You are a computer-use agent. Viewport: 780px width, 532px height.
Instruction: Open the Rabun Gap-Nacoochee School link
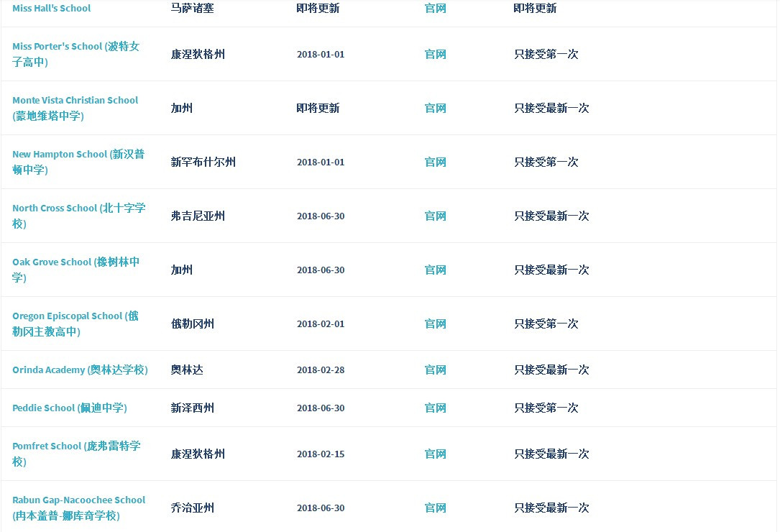click(x=79, y=508)
